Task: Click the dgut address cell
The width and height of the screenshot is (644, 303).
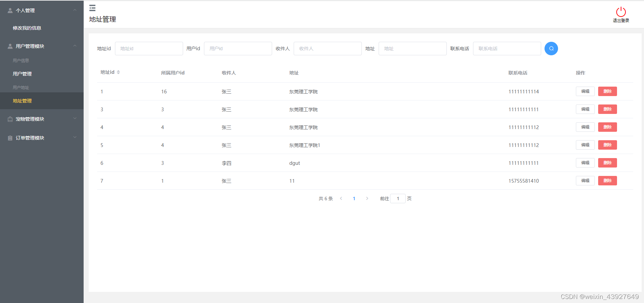Action: 295,163
